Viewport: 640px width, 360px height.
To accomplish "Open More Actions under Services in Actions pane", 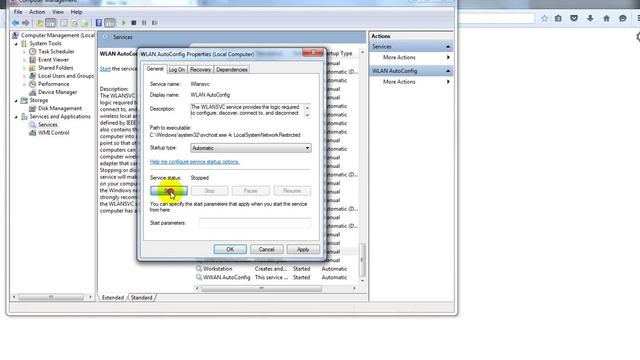I will click(399, 58).
